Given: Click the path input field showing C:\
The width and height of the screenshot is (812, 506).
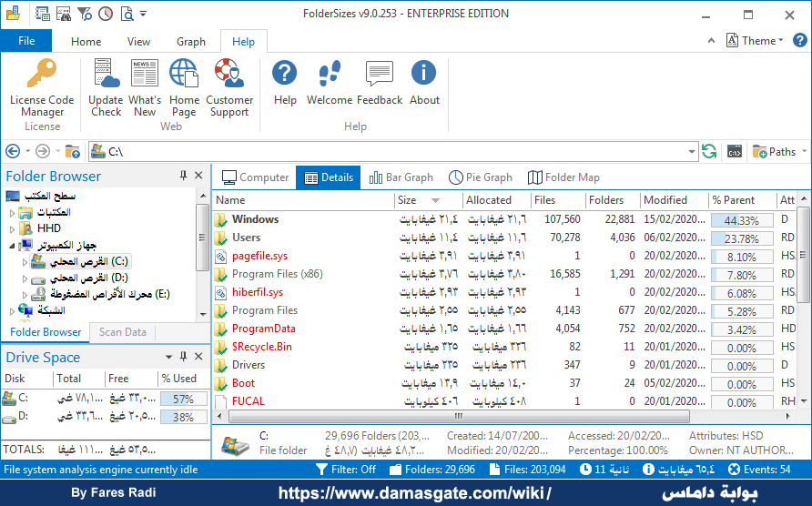Looking at the screenshot, I should tap(392, 151).
